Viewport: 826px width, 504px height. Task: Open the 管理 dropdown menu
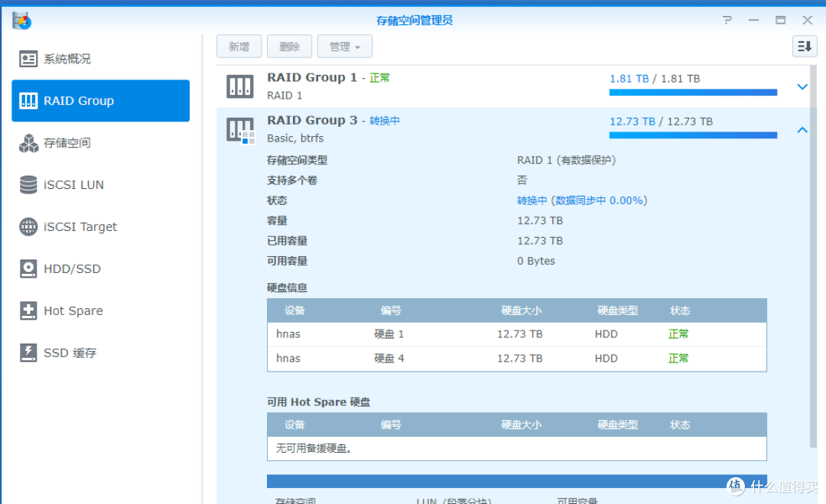344,46
